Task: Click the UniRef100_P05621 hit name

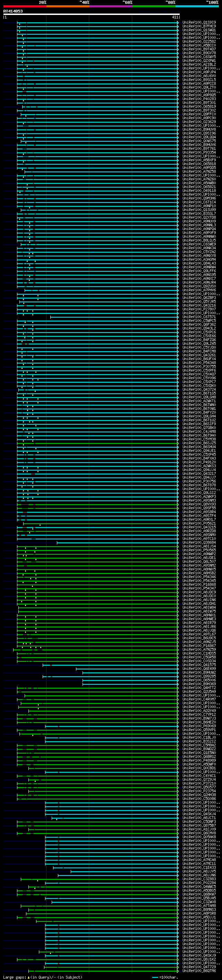Action: (199, 523)
